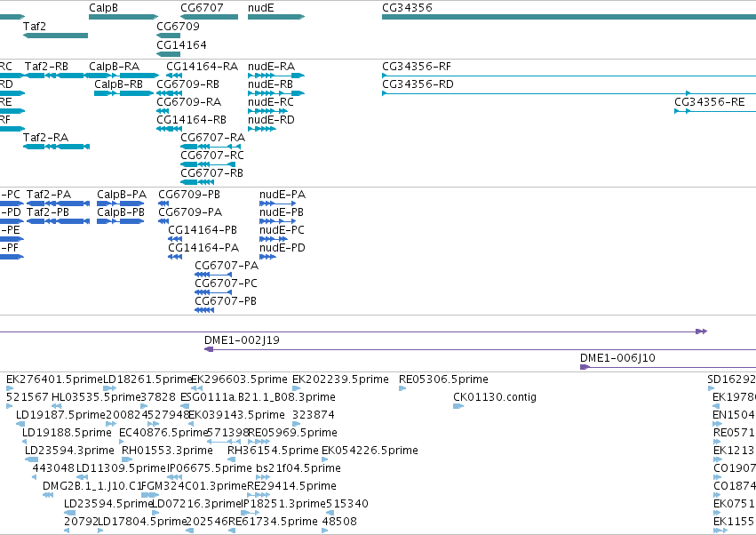
Task: Select EST EK296603.5prime
Action: [x=239, y=379]
